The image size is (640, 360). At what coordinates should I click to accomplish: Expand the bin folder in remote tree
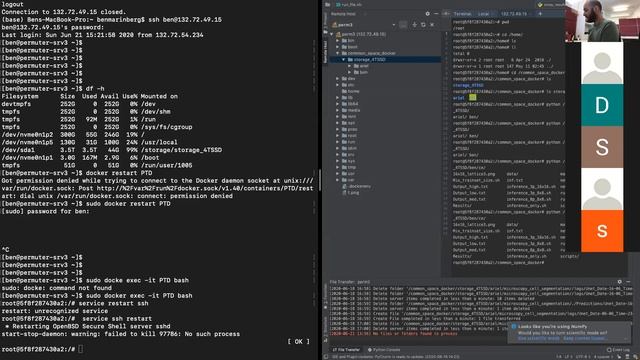(x=338, y=40)
